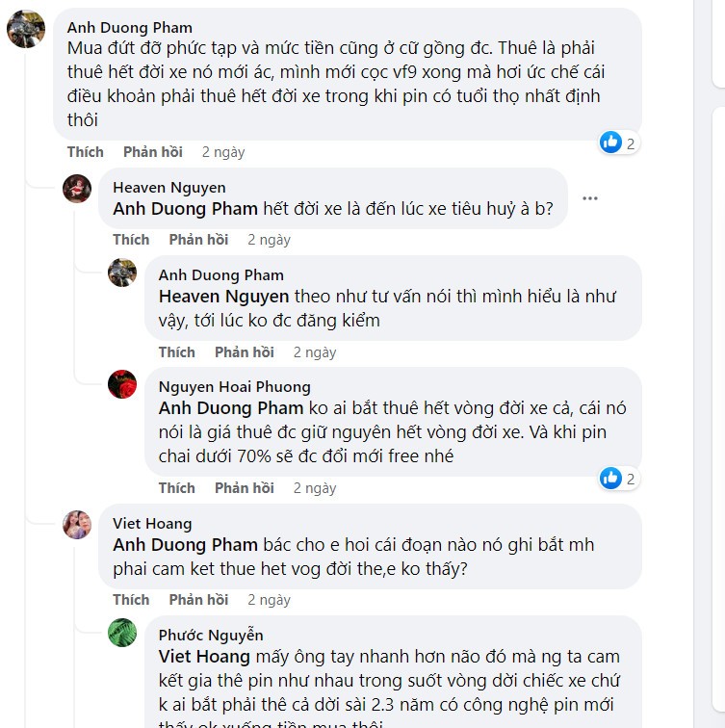The image size is (725, 728).
Task: Click Thích under Nguyen Hoai Phuong's comment
Action: coord(177,488)
